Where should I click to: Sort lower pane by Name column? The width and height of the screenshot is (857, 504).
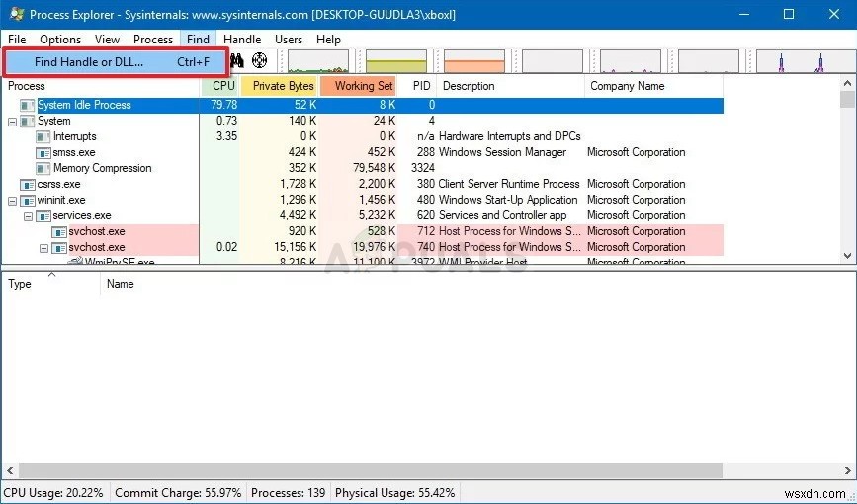tap(121, 284)
